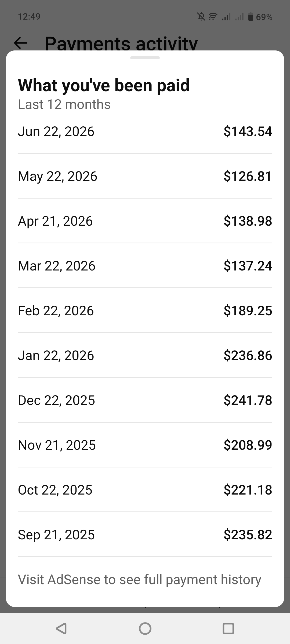Open recent apps square button
290x644 pixels.
(x=228, y=628)
